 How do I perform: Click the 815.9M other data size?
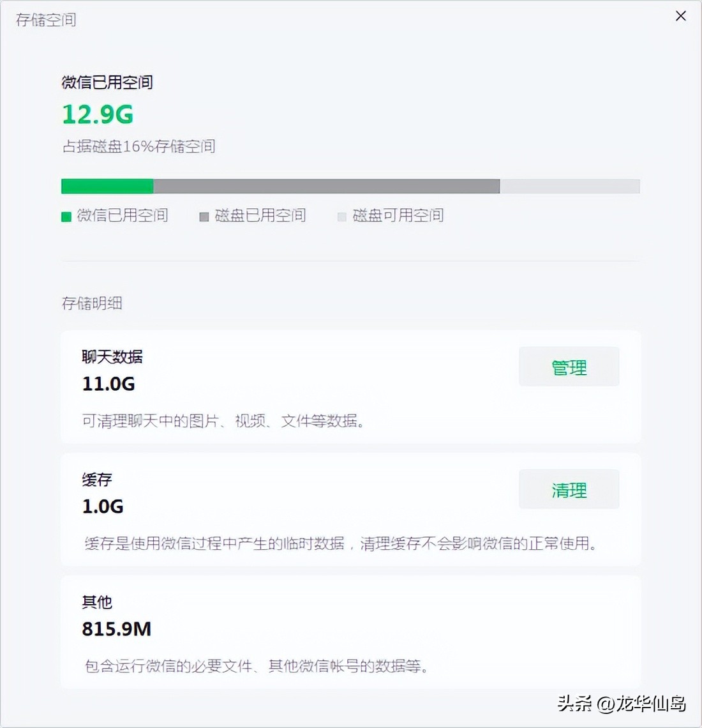click(116, 629)
